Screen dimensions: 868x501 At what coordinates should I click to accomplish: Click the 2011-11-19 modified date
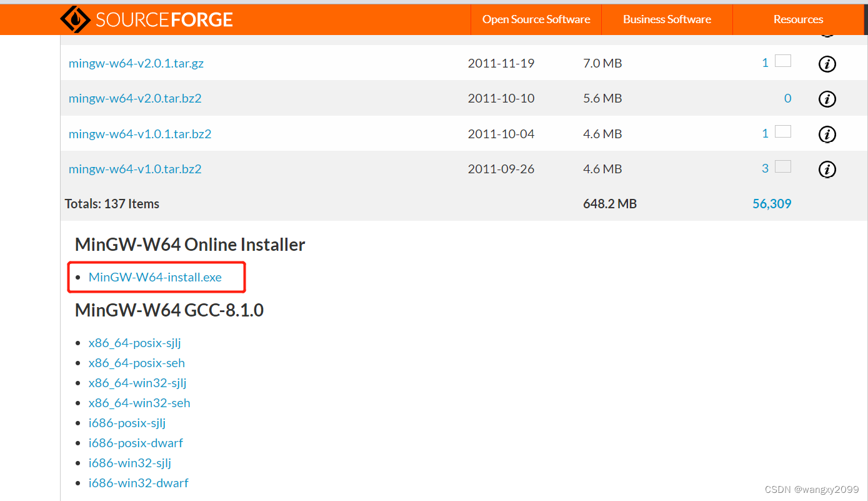[501, 63]
